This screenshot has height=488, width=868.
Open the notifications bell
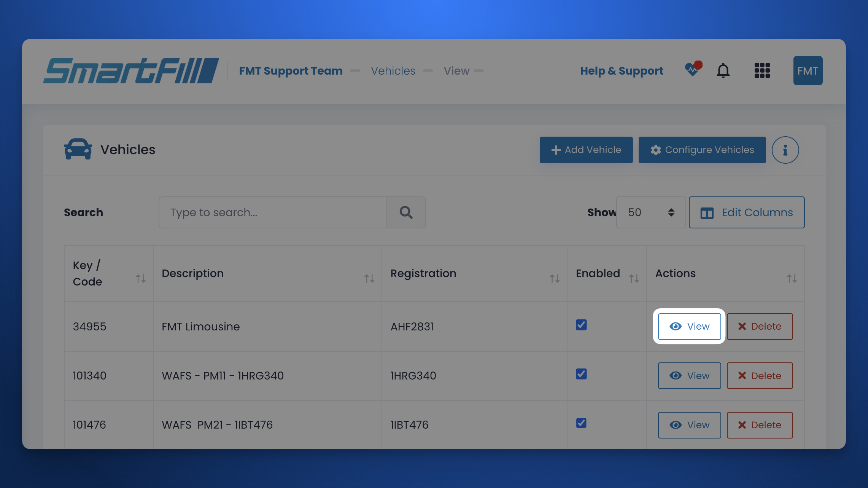pos(723,71)
